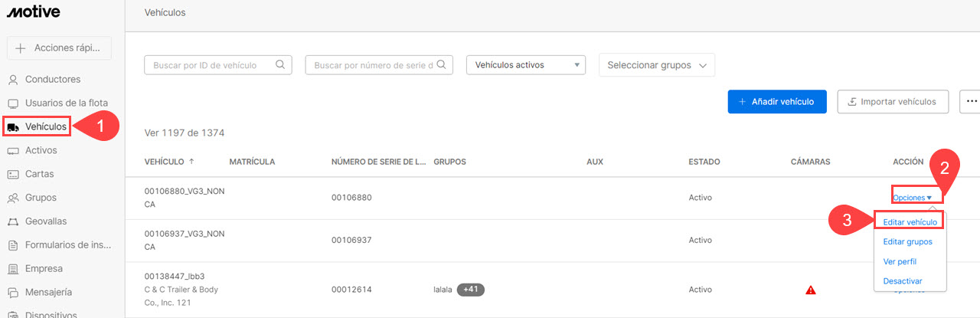Click the Importar vehículos button

click(892, 101)
